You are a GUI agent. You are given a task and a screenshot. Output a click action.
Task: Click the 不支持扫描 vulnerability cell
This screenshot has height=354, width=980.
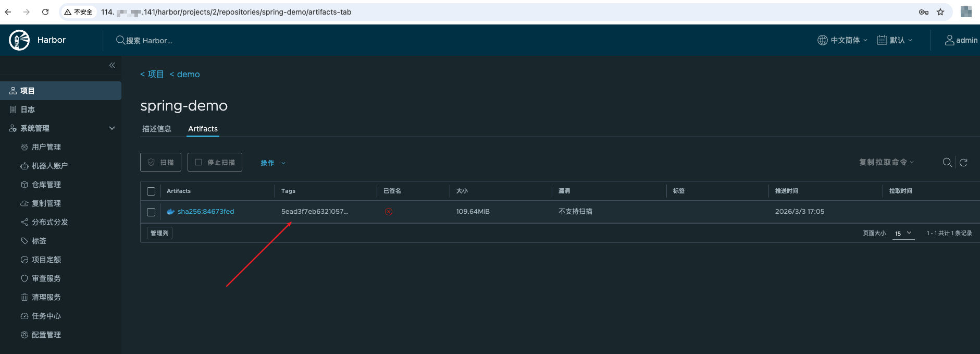pyautogui.click(x=575, y=212)
